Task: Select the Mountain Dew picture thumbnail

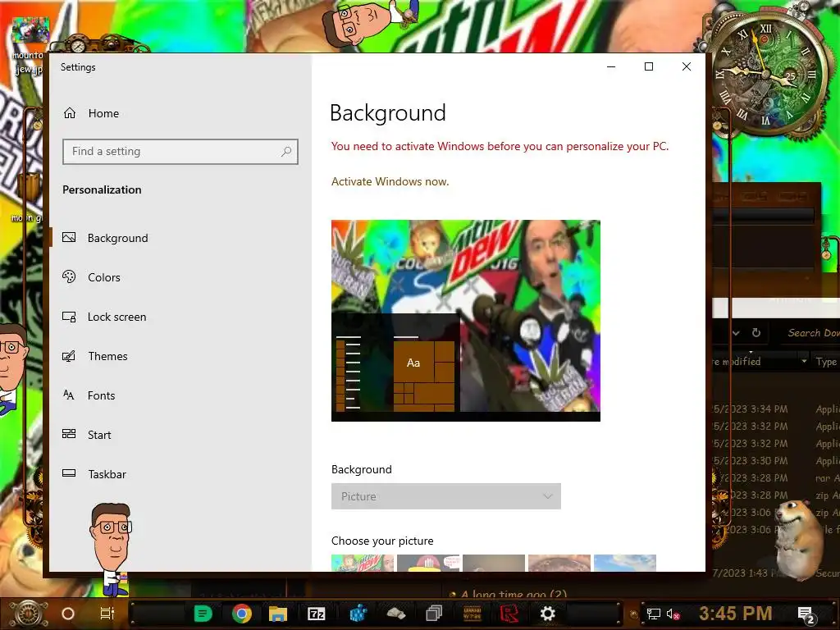Action: pyautogui.click(x=363, y=563)
